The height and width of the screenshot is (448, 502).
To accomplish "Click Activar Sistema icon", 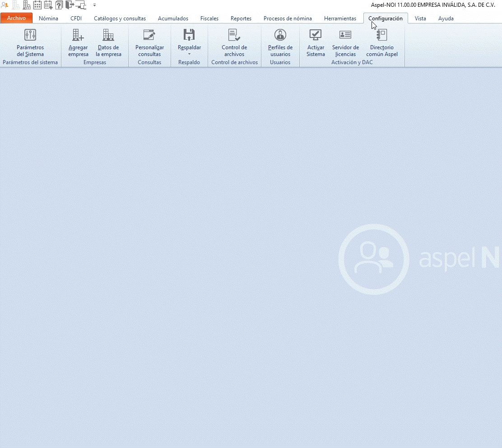I will tap(316, 35).
